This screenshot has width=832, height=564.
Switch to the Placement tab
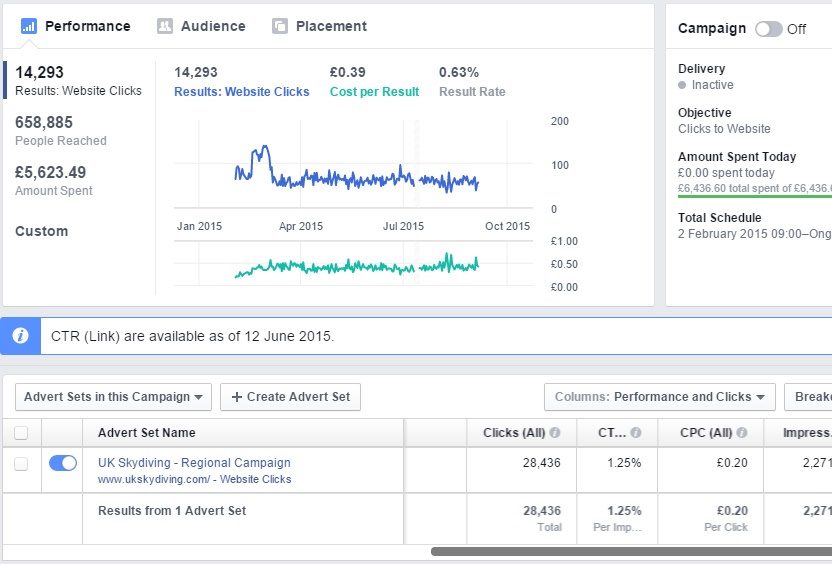pyautogui.click(x=330, y=27)
